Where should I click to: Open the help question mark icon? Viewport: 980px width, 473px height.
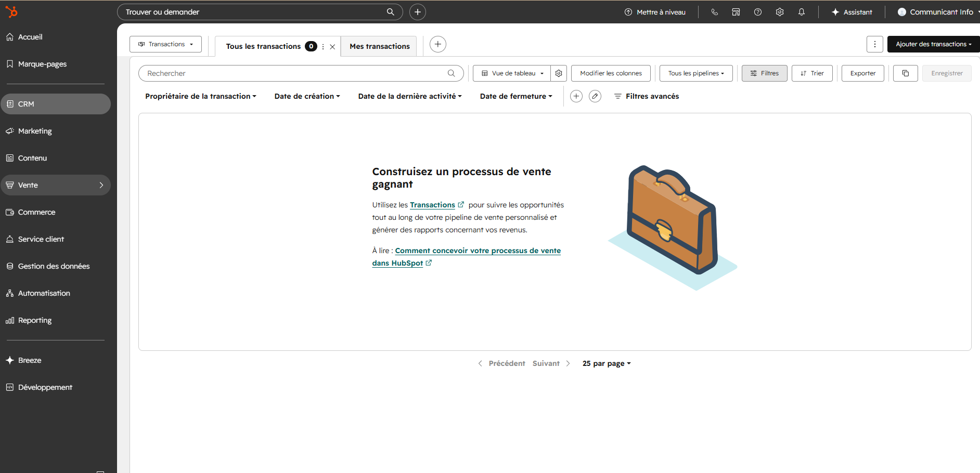758,12
